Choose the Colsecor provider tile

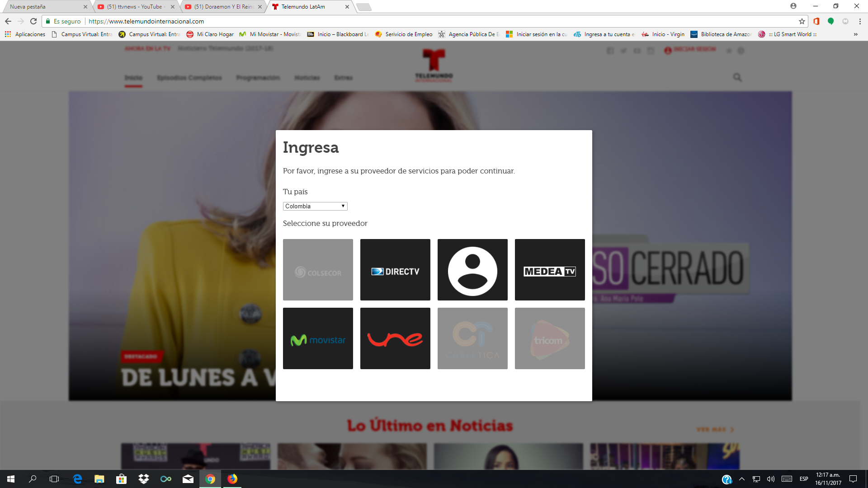coord(318,270)
